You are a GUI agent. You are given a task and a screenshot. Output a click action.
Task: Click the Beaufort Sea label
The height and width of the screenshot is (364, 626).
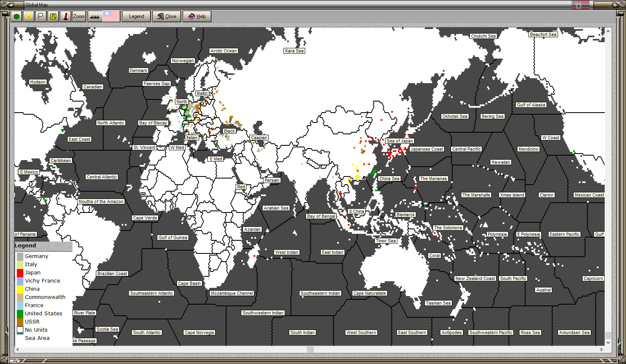pos(543,34)
